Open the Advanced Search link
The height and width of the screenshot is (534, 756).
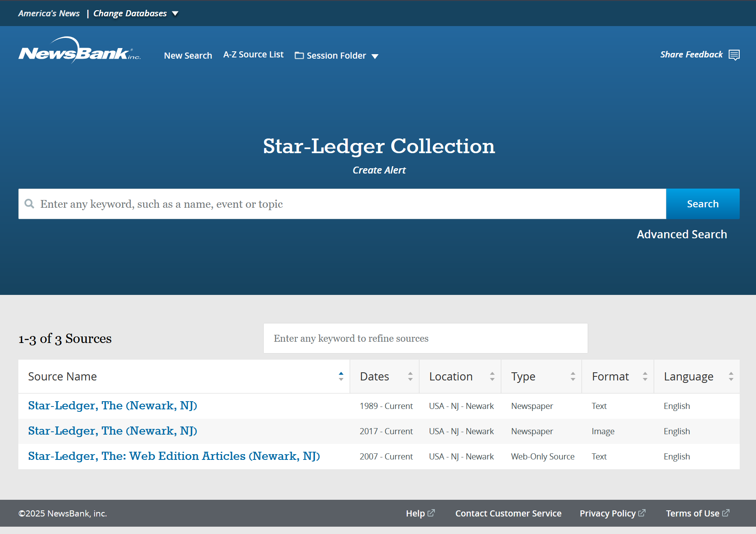681,234
